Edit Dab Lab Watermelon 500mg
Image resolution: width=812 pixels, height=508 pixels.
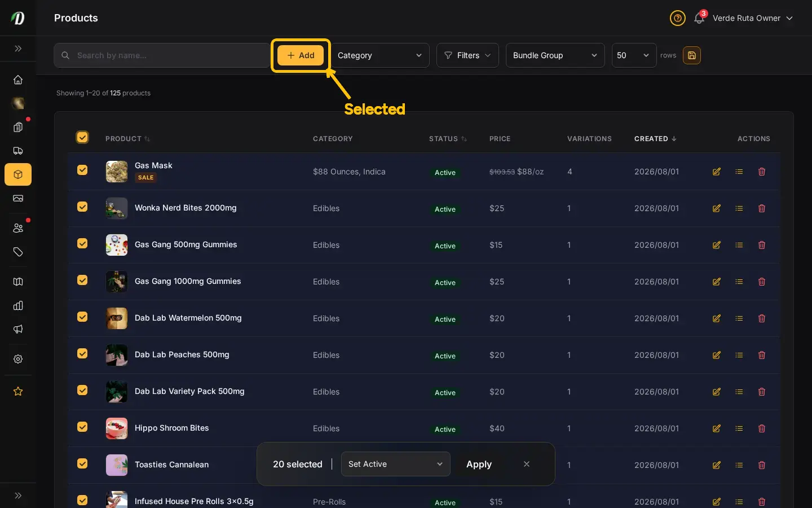pos(717,318)
